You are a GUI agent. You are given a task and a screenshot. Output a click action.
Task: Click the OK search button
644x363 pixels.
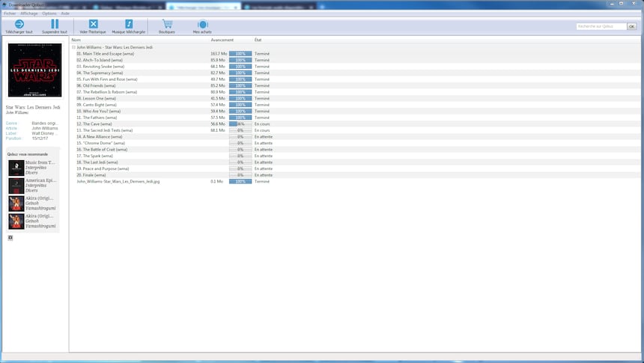coord(632,26)
